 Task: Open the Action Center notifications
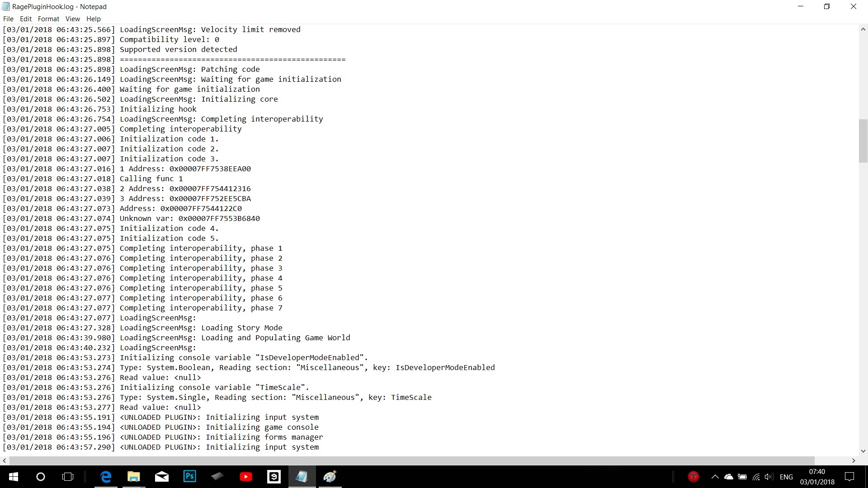[x=849, y=477]
